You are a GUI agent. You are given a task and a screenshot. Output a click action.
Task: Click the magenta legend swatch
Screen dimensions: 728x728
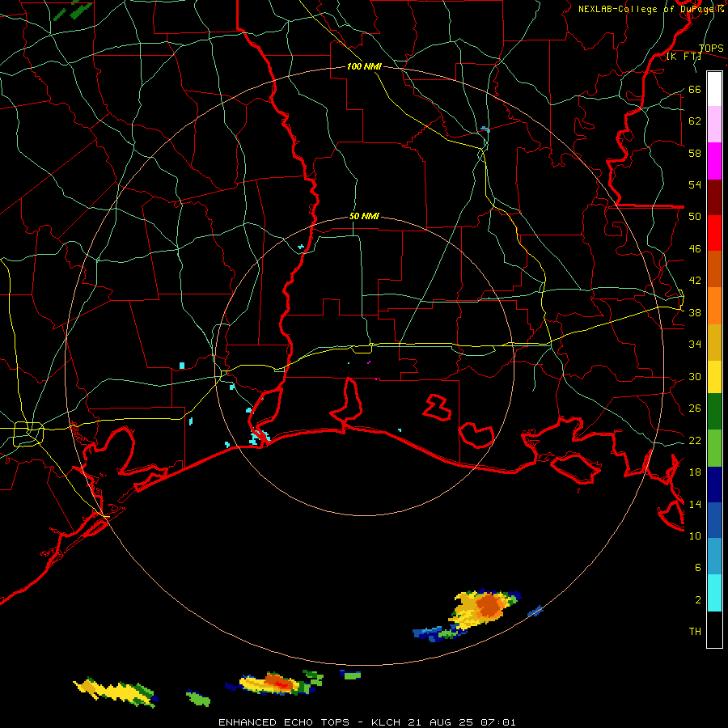[x=714, y=160]
